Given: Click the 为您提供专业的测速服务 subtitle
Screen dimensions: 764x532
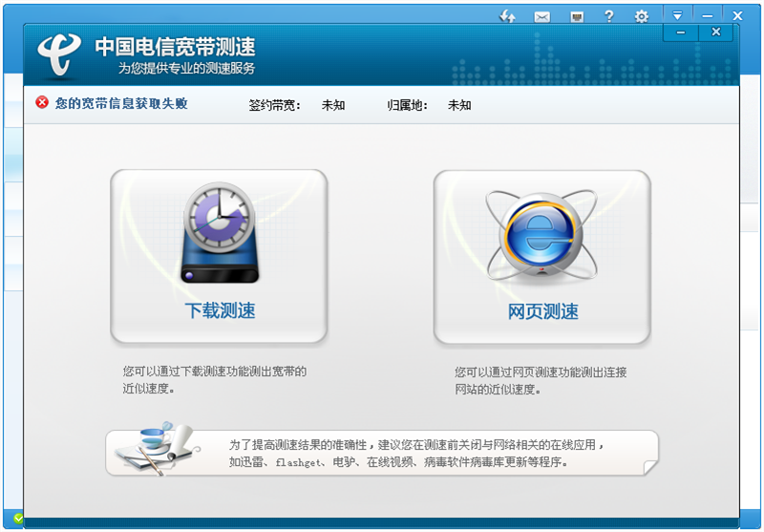Looking at the screenshot, I should (186, 68).
